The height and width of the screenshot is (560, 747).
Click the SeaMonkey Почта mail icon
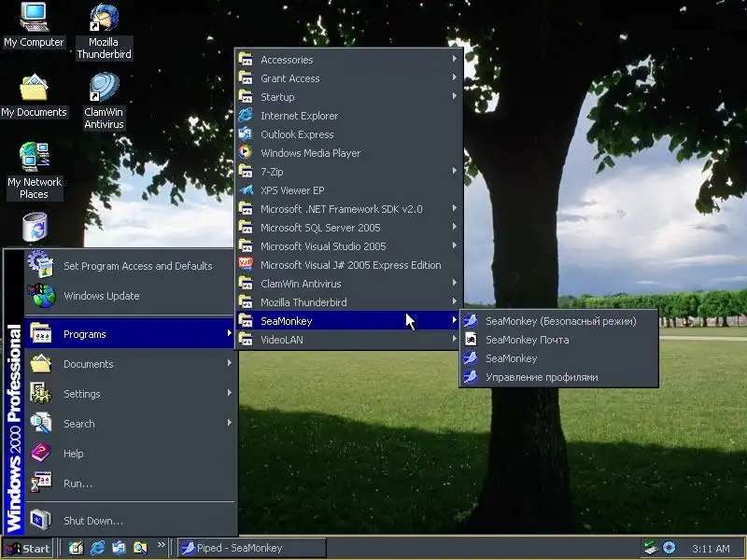tap(471, 339)
